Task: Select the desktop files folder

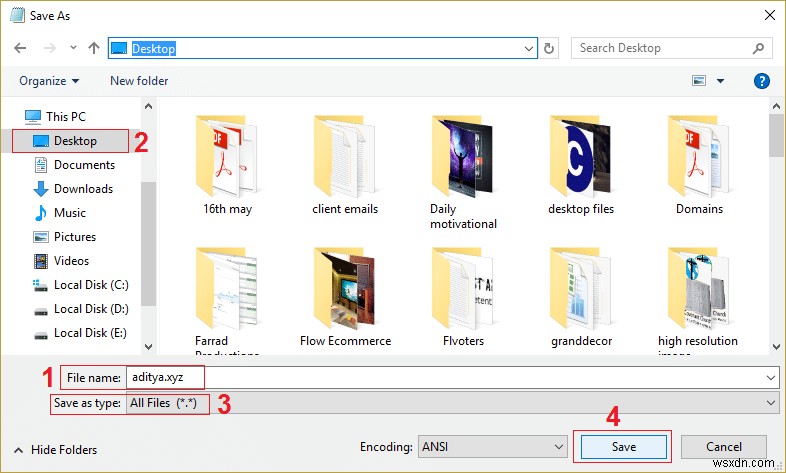Action: pyautogui.click(x=581, y=166)
